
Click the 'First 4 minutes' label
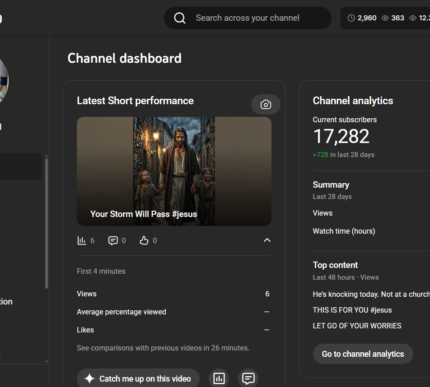101,271
